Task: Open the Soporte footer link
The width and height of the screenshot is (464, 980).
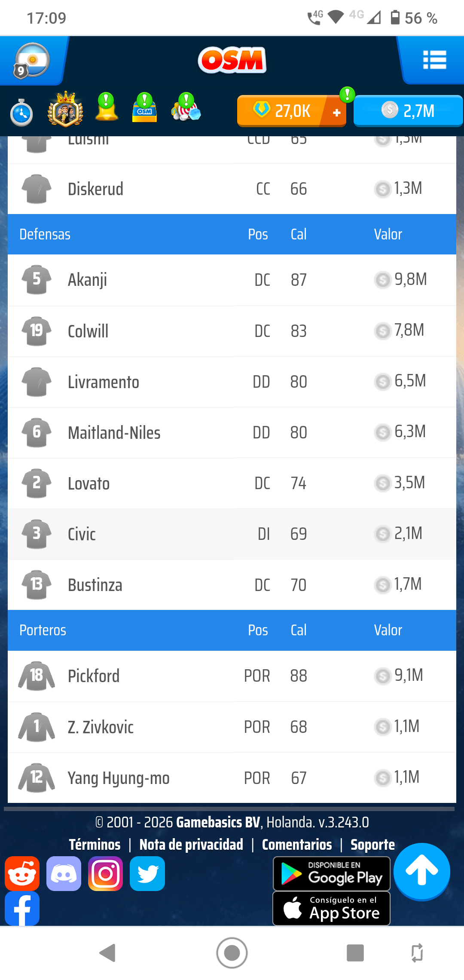Action: [x=372, y=845]
